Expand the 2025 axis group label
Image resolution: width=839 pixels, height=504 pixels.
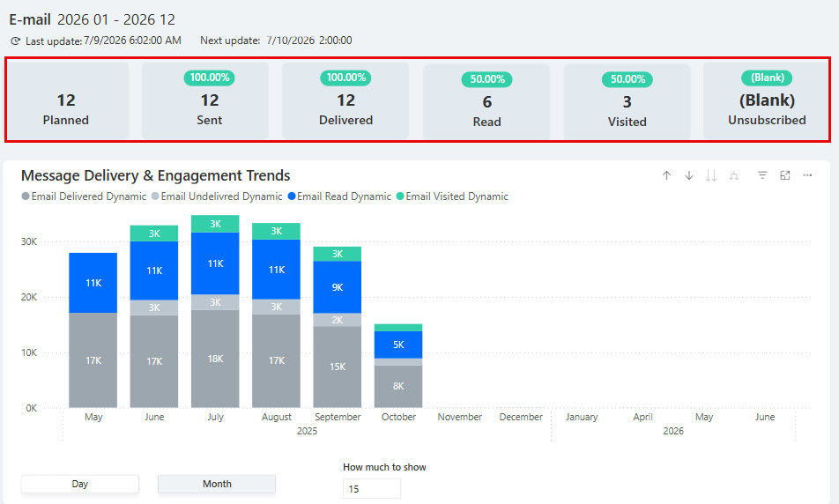[x=307, y=431]
